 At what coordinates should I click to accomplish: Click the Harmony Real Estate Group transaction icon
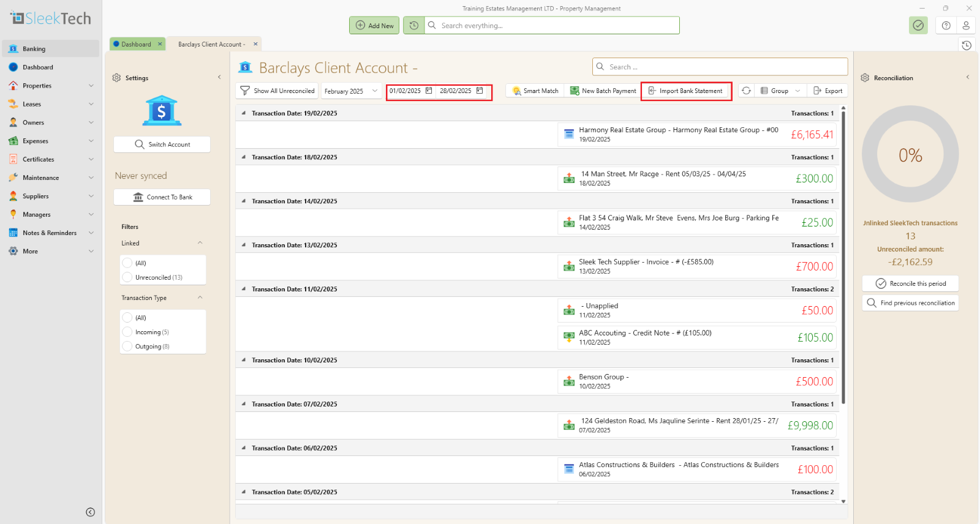(x=569, y=134)
